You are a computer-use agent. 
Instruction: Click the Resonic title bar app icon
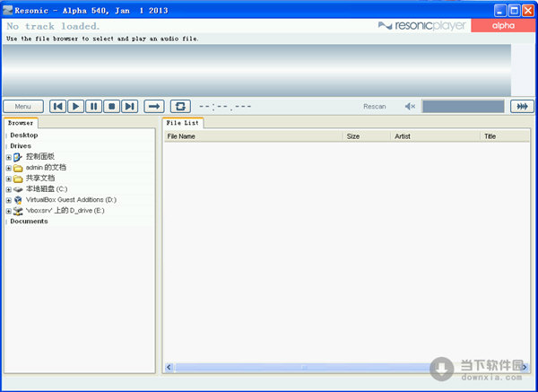click(x=7, y=10)
